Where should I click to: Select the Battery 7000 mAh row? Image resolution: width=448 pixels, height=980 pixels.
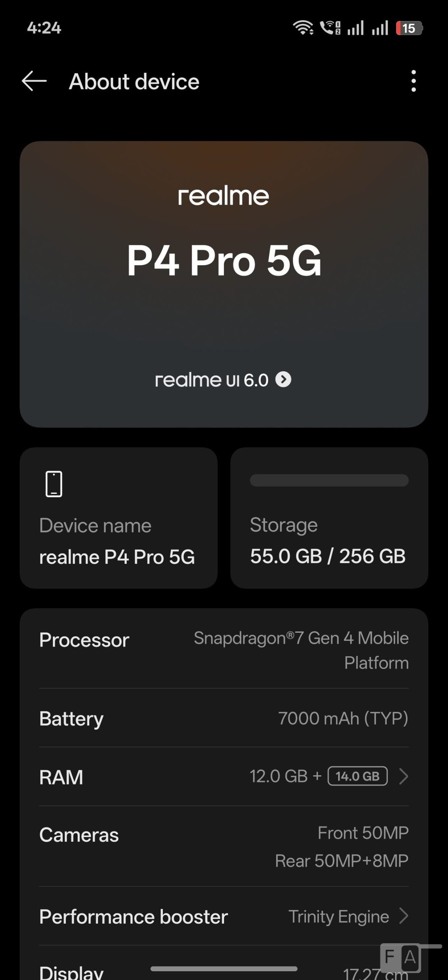pyautogui.click(x=224, y=718)
